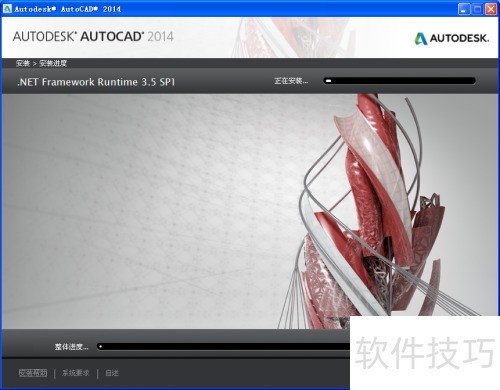Click the 'Autodesk AutoCAD 2014' window title text
The image size is (500, 390).
[68, 9]
